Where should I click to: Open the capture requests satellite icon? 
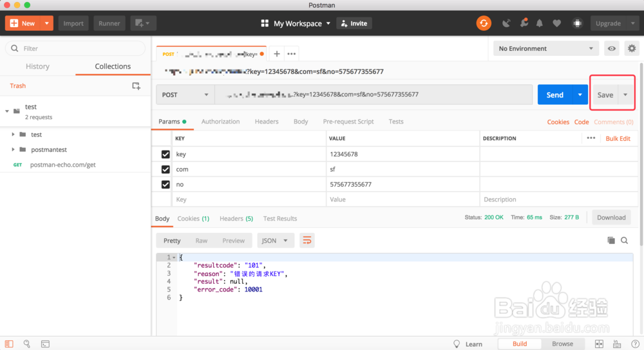pos(506,23)
